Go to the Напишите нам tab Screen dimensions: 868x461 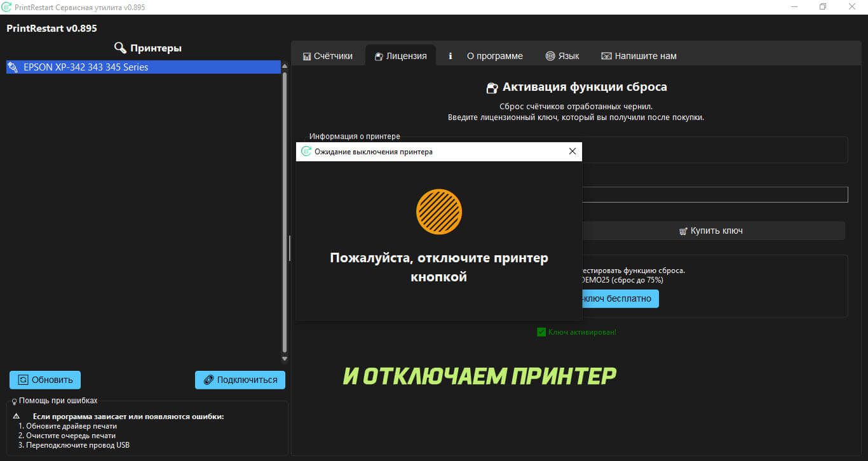pos(639,56)
